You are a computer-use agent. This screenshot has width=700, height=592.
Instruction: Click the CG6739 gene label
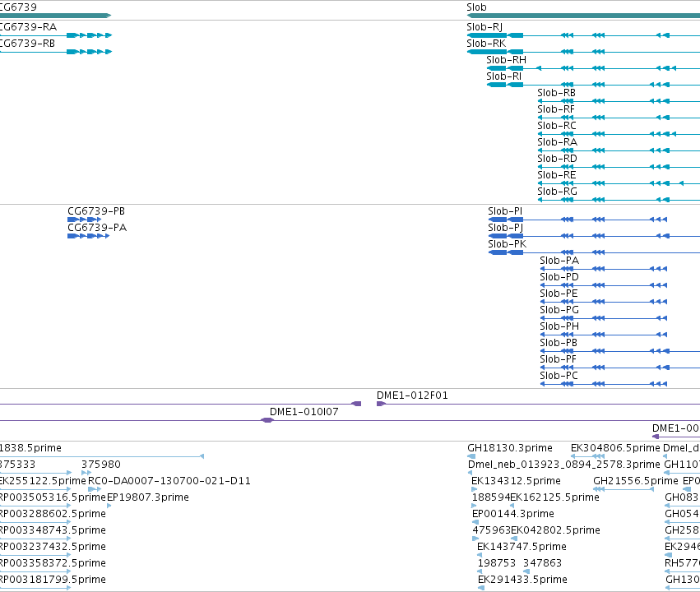coord(18,7)
